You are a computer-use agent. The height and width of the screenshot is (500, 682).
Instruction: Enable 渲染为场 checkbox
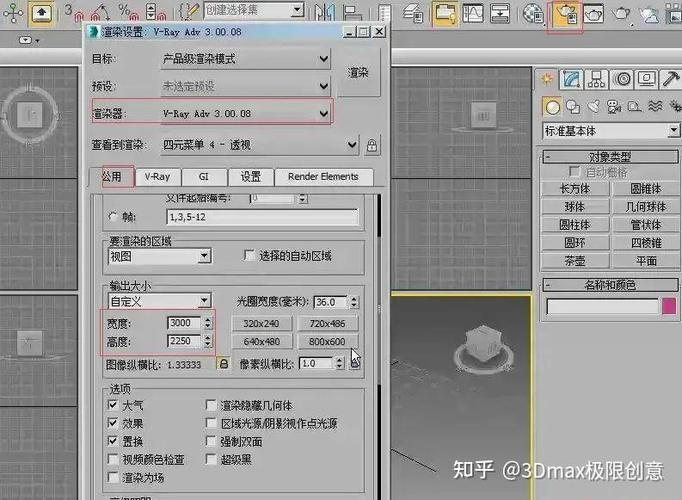tap(113, 477)
